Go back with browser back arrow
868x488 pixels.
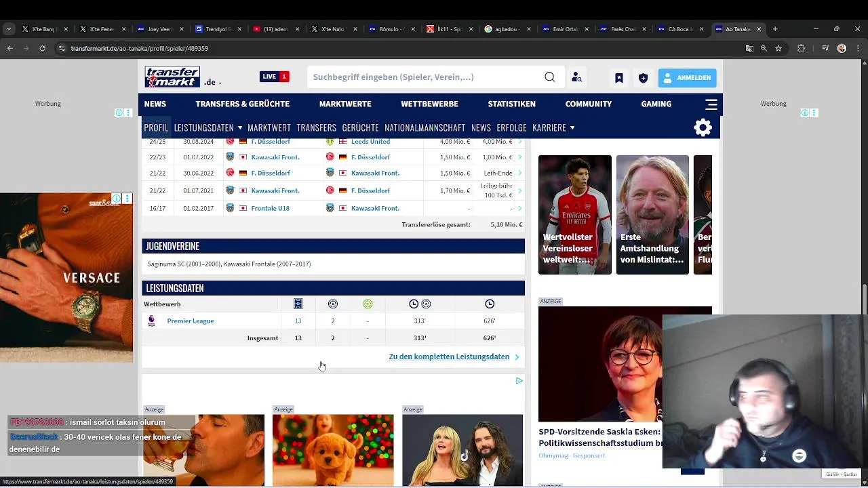click(9, 48)
